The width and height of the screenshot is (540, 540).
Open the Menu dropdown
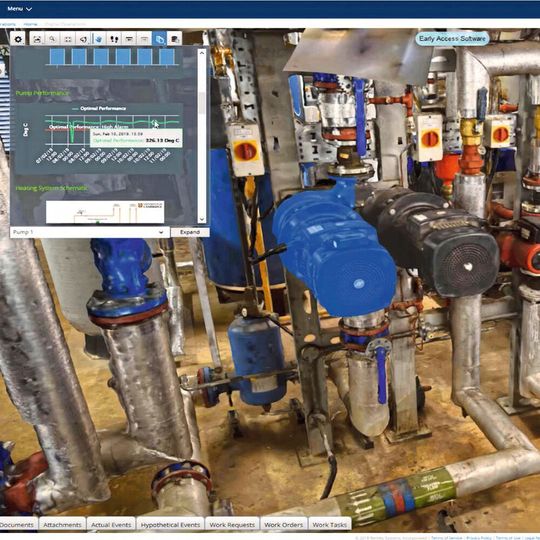[19, 9]
